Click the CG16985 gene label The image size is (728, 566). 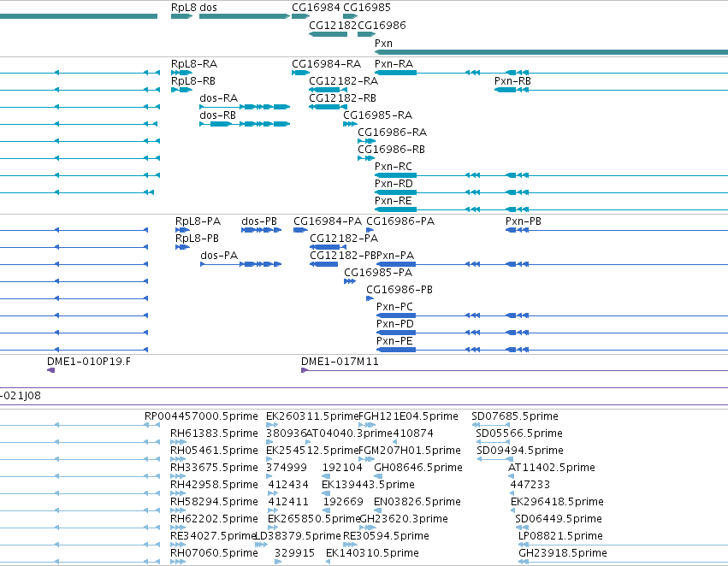pyautogui.click(x=367, y=8)
